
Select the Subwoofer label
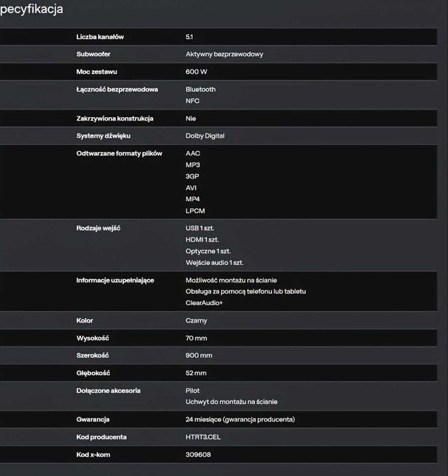pos(94,54)
